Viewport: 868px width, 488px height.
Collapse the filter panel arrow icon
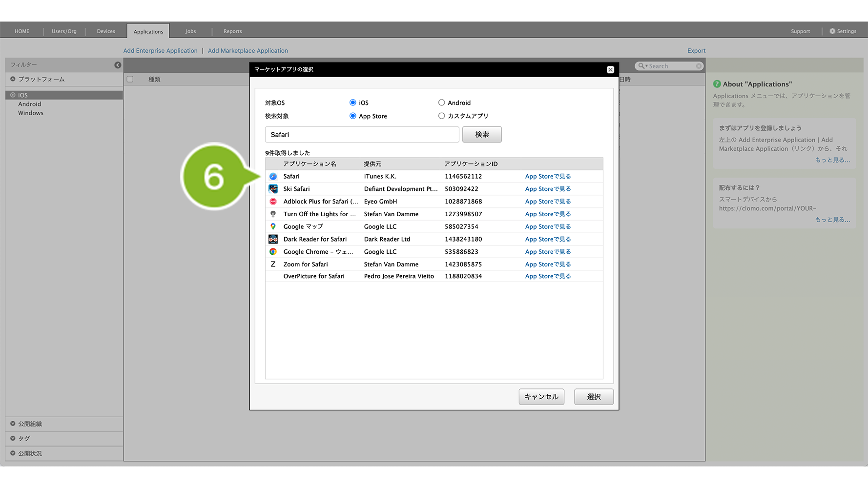(x=118, y=65)
